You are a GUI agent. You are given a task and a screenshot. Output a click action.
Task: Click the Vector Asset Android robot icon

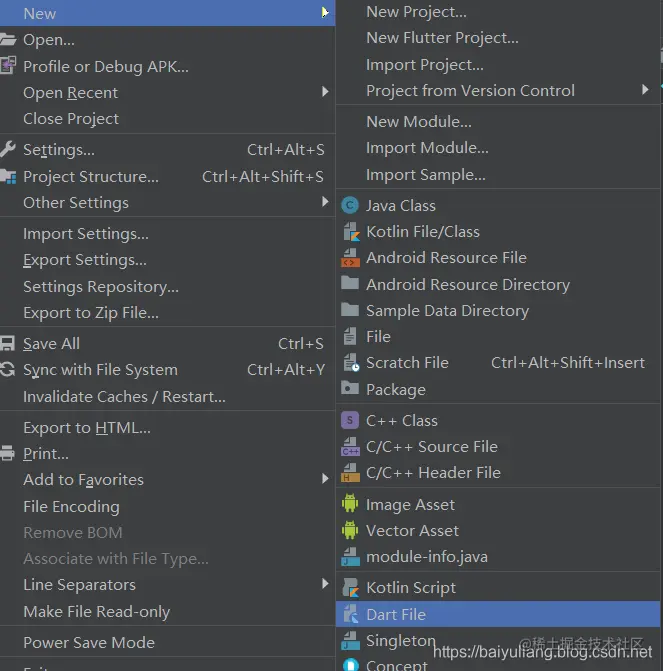(x=350, y=530)
